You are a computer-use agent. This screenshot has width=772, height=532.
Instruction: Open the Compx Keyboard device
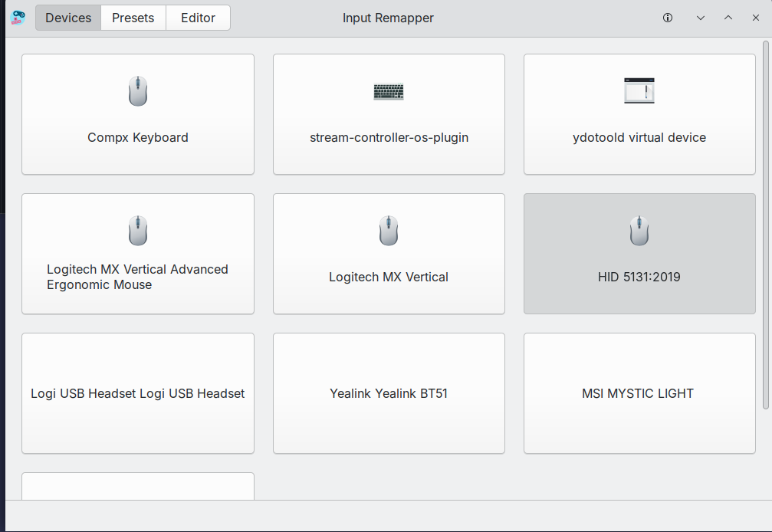tap(138, 114)
